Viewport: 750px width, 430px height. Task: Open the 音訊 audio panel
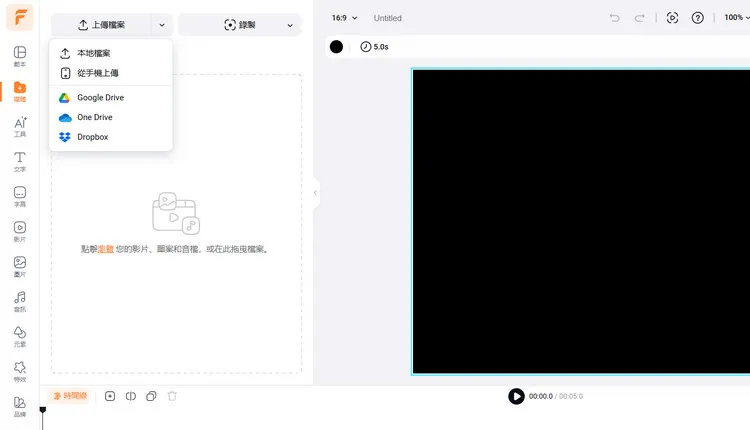tap(20, 301)
